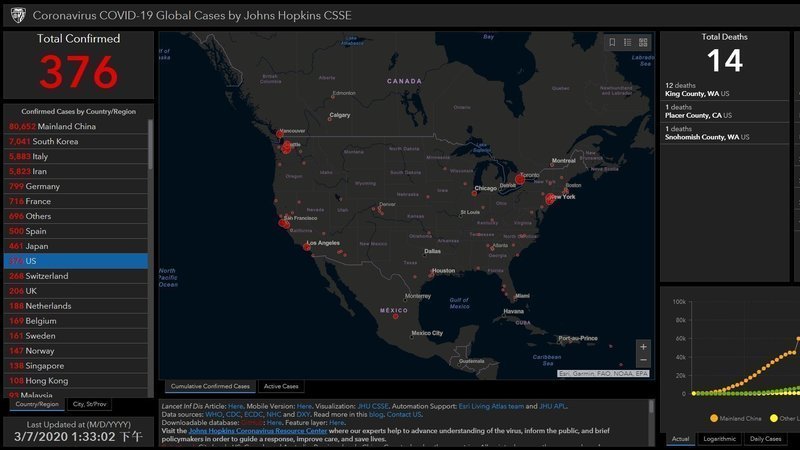
Task: Follow the Esri Living Atlas team link
Action: coord(491,406)
